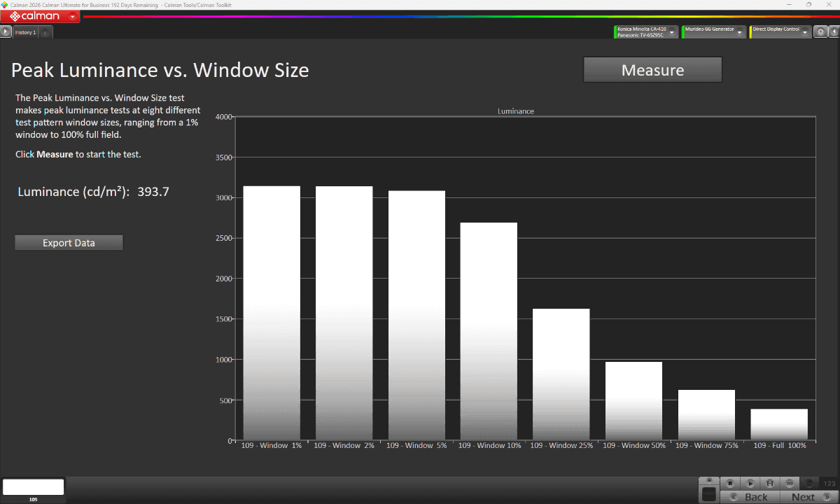Click the refresh arrows icon
This screenshot has width=840, height=504.
(809, 483)
